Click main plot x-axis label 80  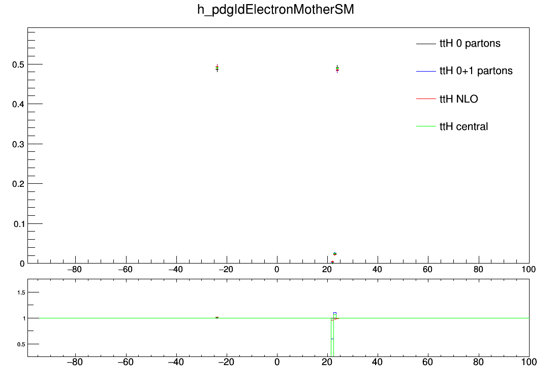coord(478,270)
